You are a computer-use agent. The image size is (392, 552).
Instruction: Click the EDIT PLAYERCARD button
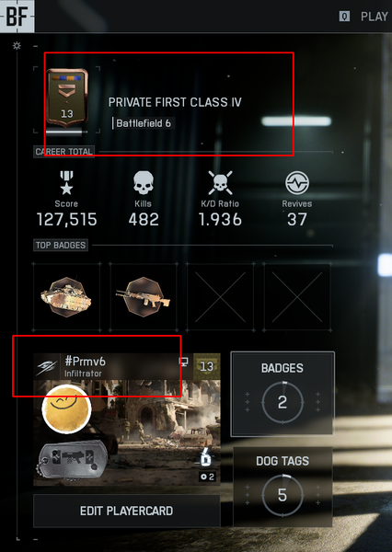pyautogui.click(x=127, y=511)
